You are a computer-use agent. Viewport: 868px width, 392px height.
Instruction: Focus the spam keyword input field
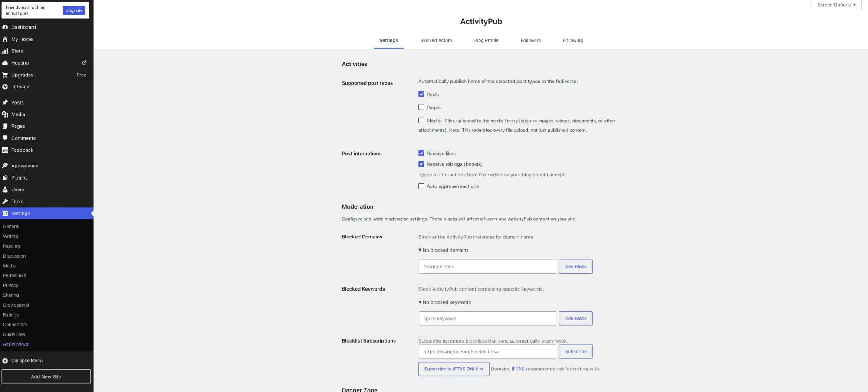click(x=487, y=318)
